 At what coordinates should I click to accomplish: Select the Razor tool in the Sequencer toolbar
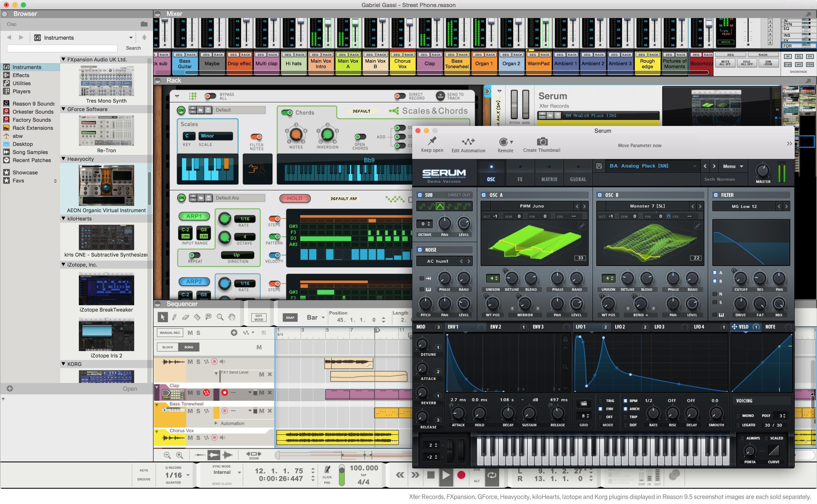tap(197, 317)
